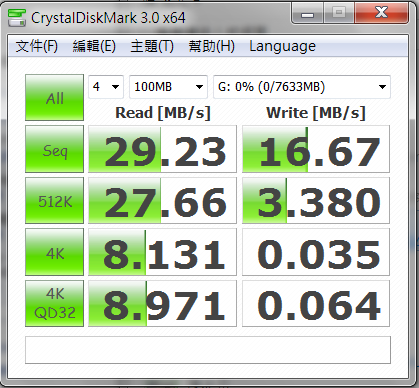Open the 主題(T) menu
The image size is (419, 388).
point(152,46)
